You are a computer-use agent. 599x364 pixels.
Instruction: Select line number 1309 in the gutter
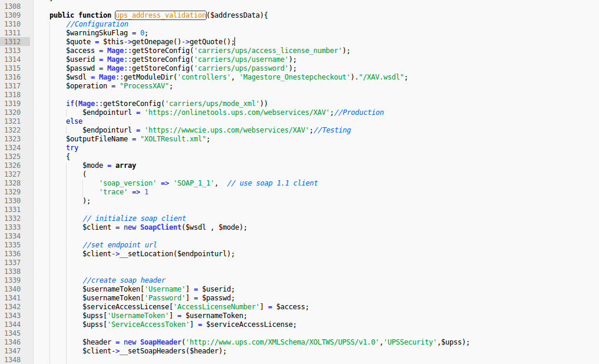coord(12,15)
